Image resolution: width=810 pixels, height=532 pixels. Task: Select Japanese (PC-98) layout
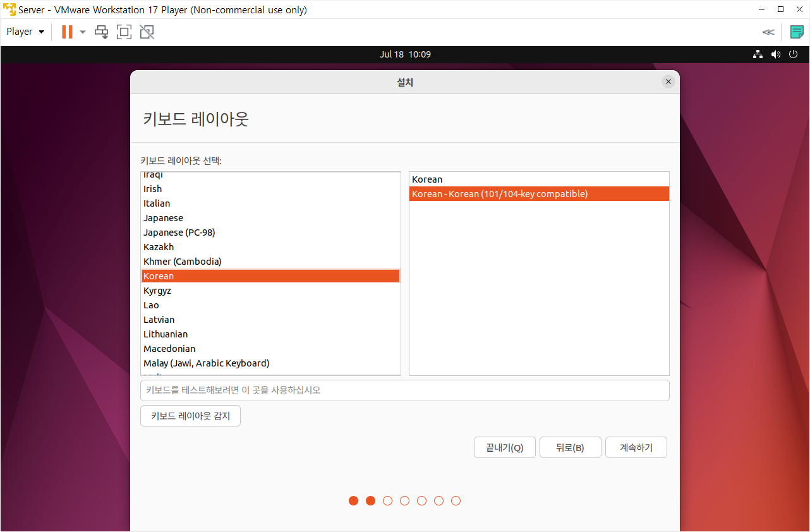pos(270,233)
